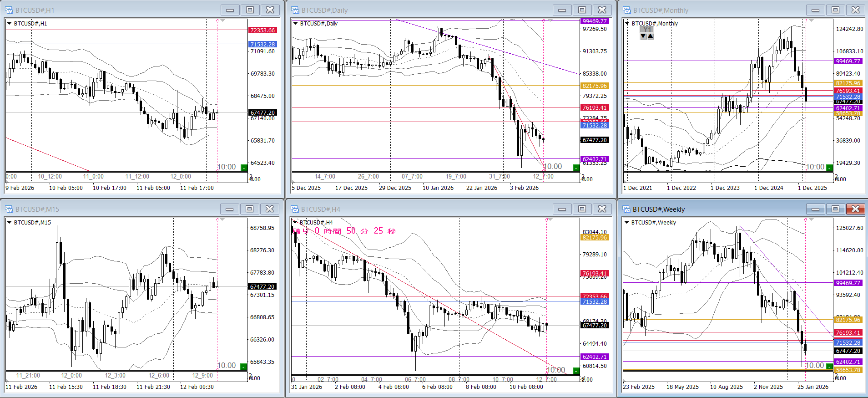Expand the triangle beside BTCUSD#,M15 chart label
The height and width of the screenshot is (398, 868).
click(x=9, y=222)
